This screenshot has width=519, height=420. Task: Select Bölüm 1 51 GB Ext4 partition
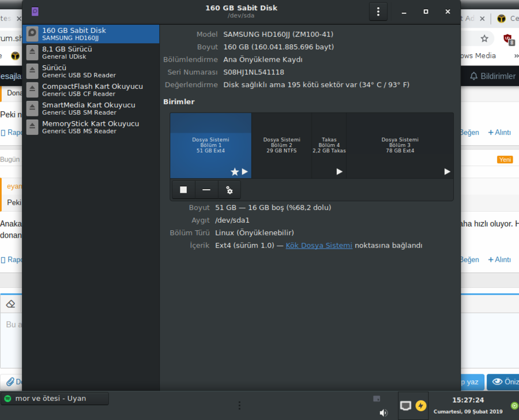(211, 145)
